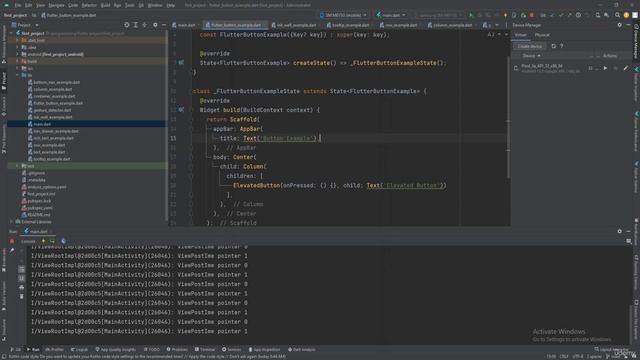The image size is (640, 360).
Task: Toggle soft-wrap in console gutter
Action: (22, 269)
